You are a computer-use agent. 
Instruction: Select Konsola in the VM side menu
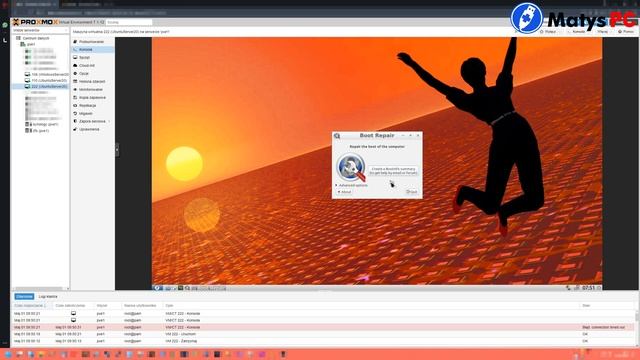92,49
